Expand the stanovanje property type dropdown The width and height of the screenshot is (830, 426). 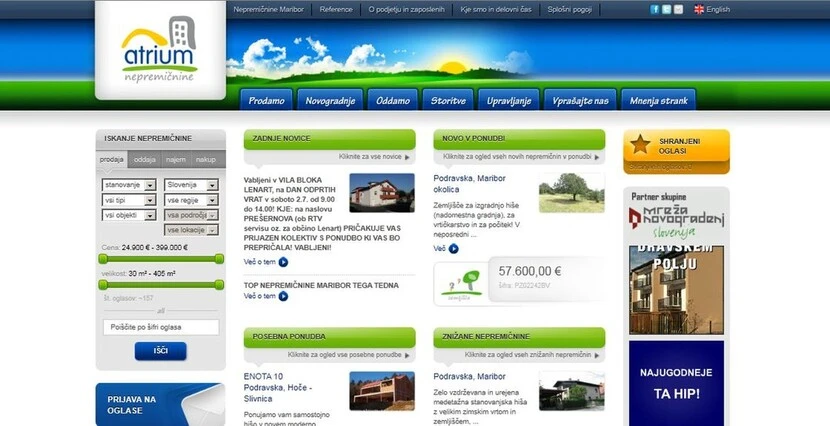[150, 185]
